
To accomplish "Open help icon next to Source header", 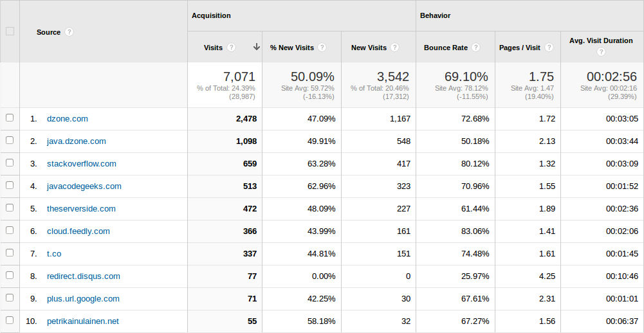I will (69, 32).
